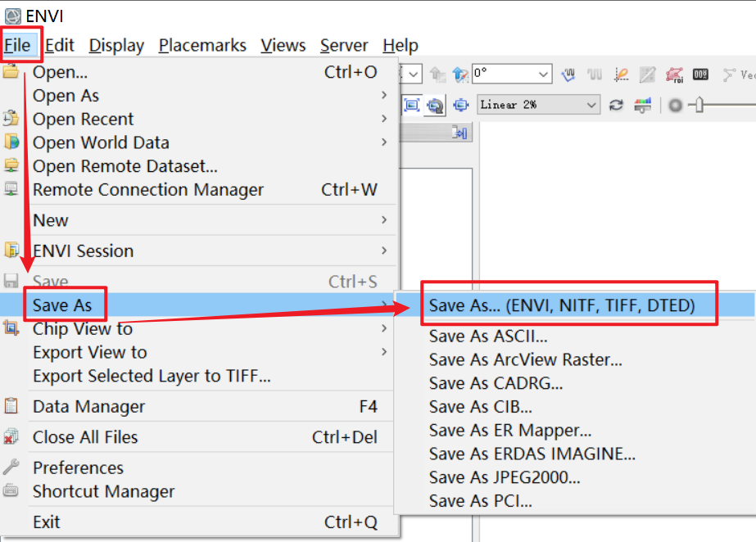The width and height of the screenshot is (756, 542).
Task: Click the Remote Connection Manager monitor icon
Action: pos(11,189)
